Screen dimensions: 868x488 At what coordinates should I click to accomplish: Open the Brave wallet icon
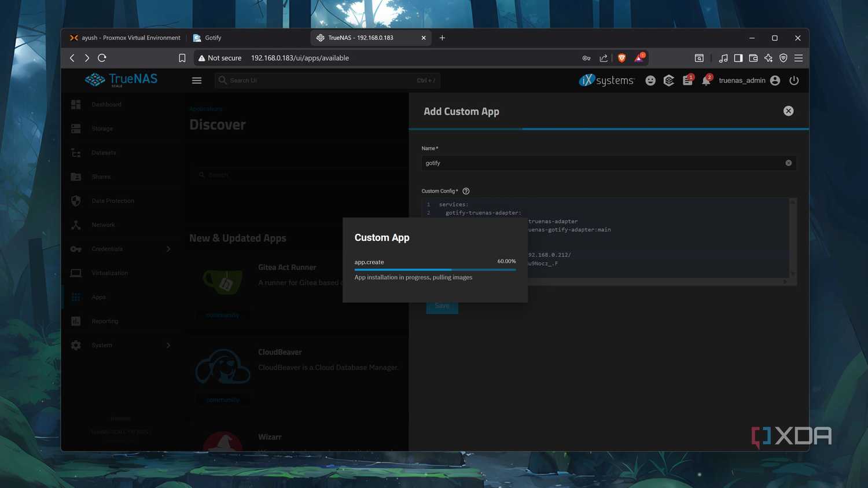coord(753,58)
